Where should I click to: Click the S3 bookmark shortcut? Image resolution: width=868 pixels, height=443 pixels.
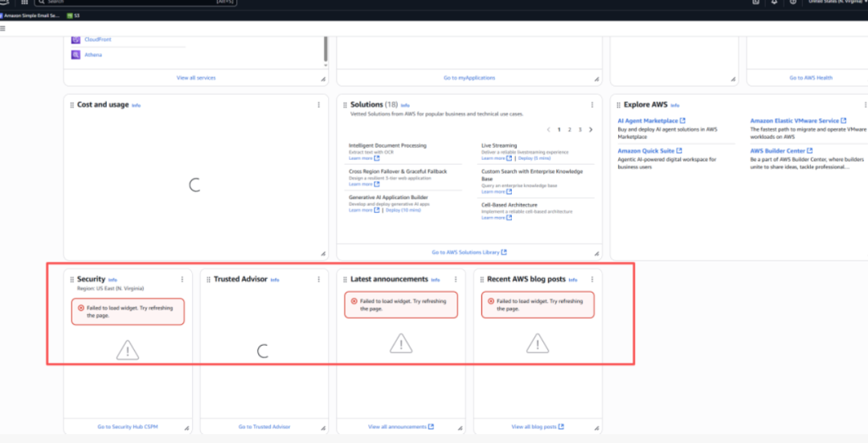click(74, 15)
